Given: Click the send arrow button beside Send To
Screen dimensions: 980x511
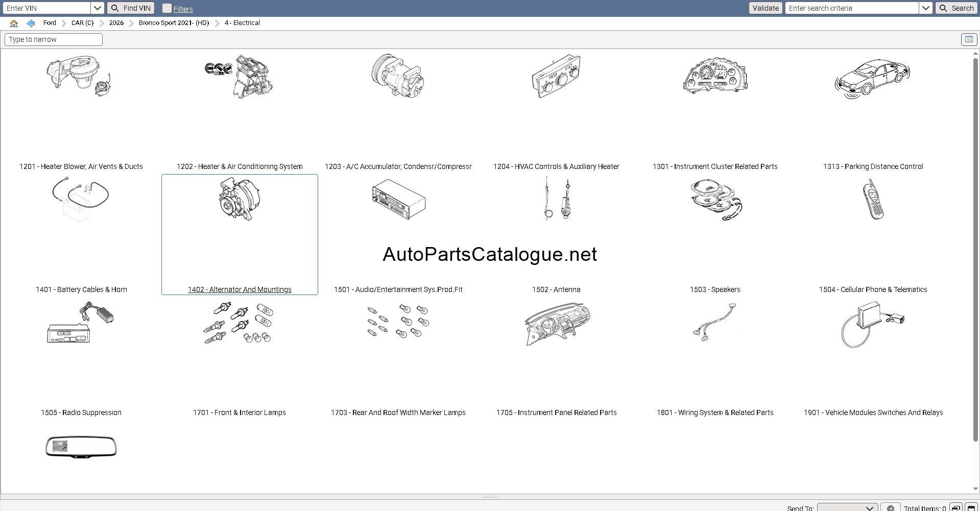Looking at the screenshot, I should point(890,508).
